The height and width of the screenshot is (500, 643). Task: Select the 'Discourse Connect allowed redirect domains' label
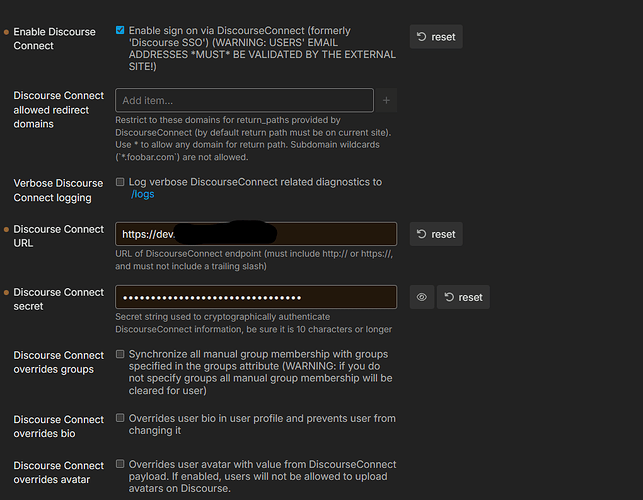[59, 110]
